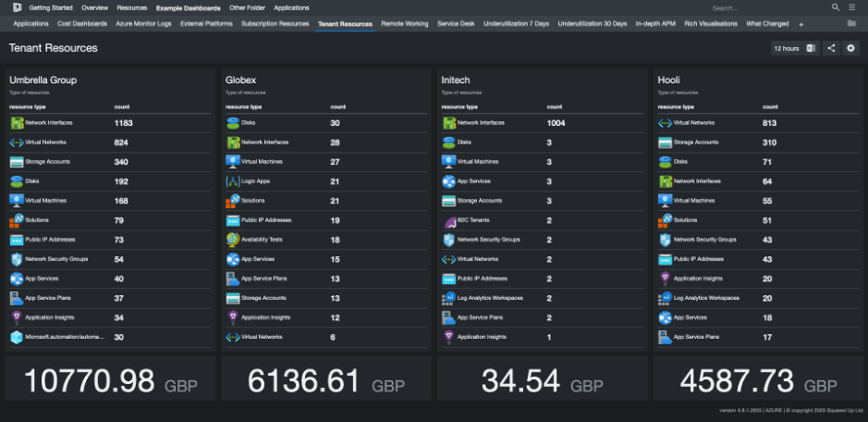
Task: Click the Initech tile title
Action: click(456, 81)
